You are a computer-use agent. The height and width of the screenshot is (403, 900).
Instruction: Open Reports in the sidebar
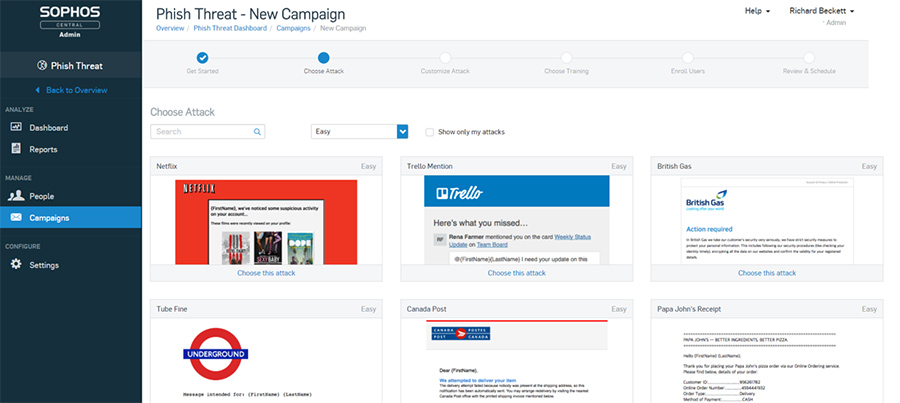point(70,149)
